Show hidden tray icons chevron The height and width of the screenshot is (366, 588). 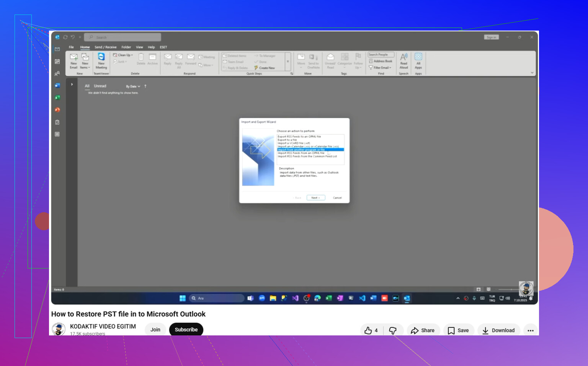(x=458, y=298)
